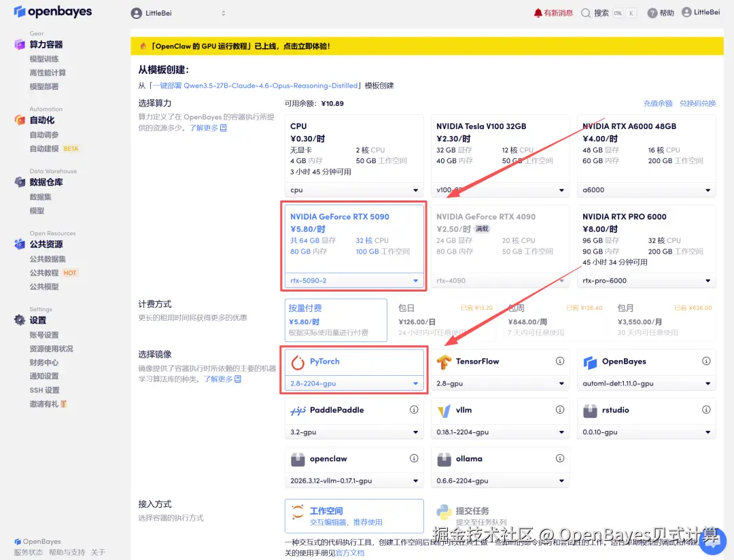Click the red notification bell icon
Screen dimensions: 734x560
coord(538,13)
